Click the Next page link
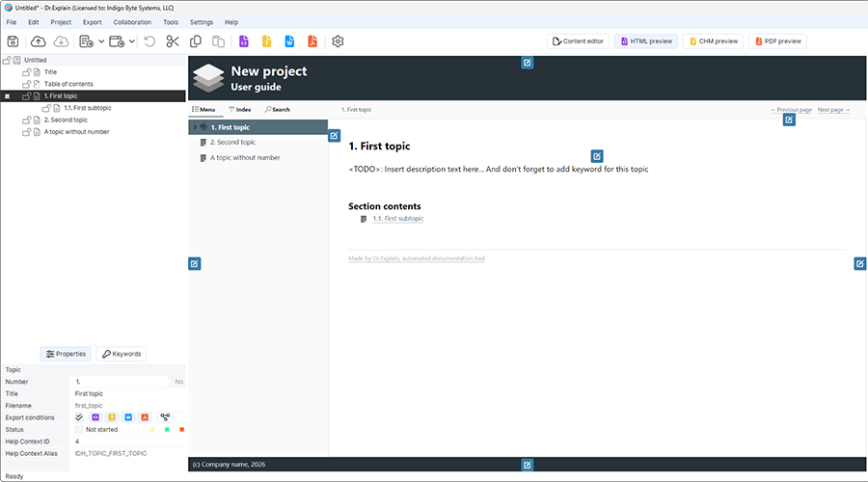 pos(833,110)
